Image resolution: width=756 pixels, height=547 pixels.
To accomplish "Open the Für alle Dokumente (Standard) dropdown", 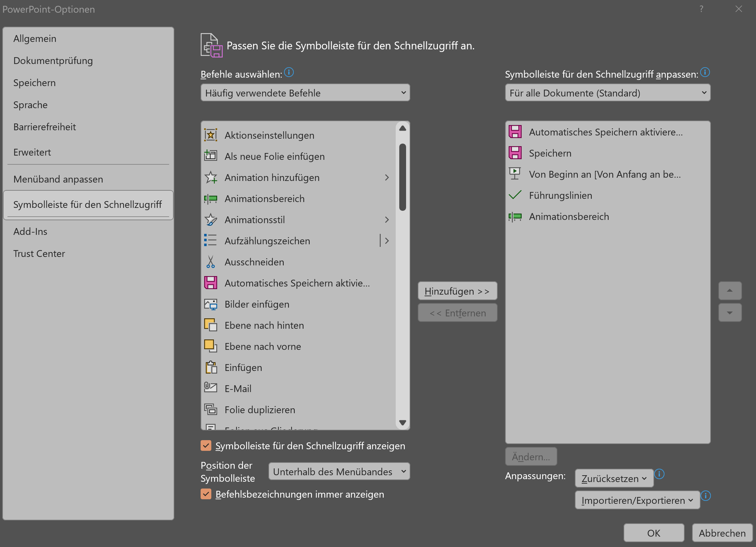I will coord(608,93).
